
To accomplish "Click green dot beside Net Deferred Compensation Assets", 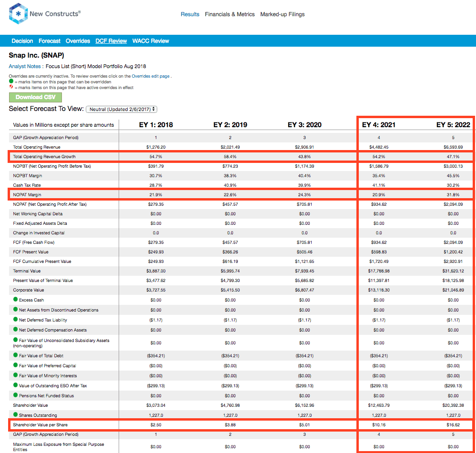I will tap(15, 329).
